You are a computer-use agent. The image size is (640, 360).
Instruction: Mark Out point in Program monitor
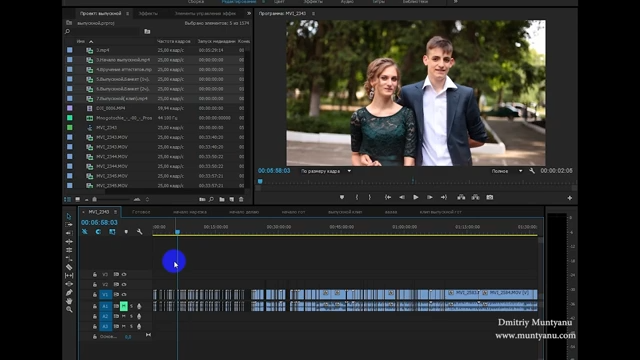pos(370,197)
